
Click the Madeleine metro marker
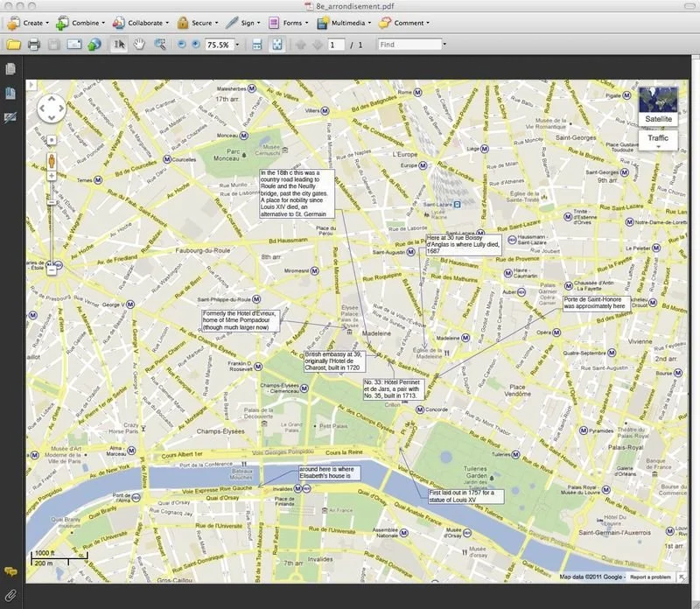tap(465, 338)
